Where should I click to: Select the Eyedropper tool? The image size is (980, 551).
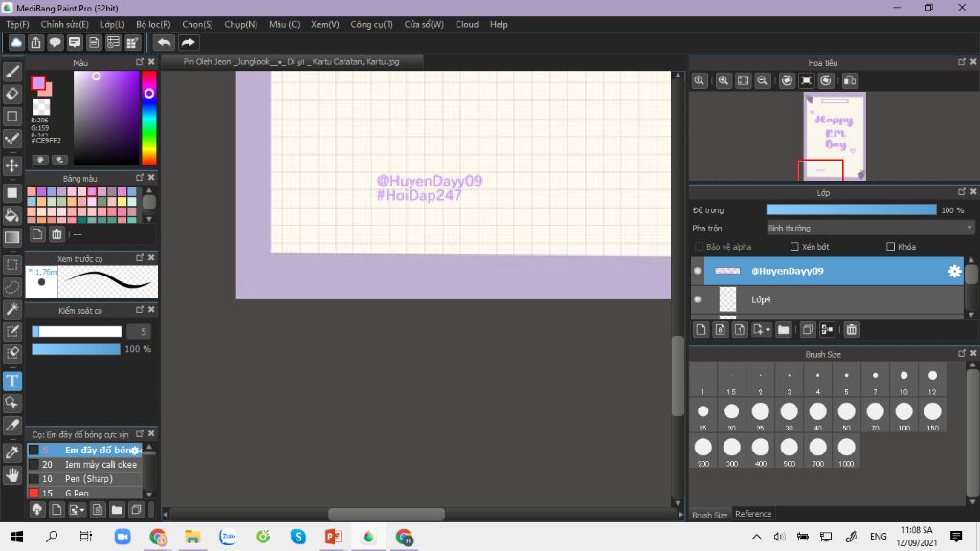[11, 452]
